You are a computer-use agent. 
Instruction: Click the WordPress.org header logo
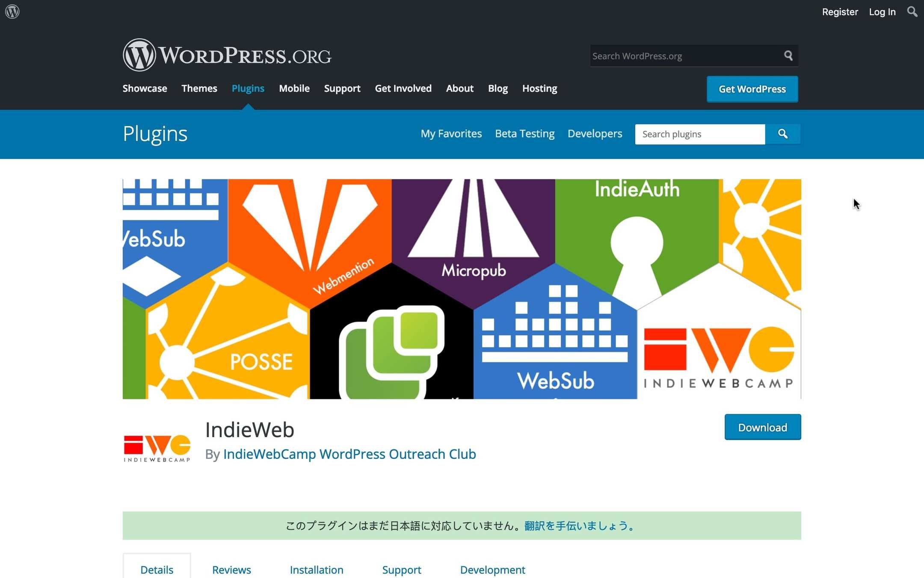[x=227, y=55]
